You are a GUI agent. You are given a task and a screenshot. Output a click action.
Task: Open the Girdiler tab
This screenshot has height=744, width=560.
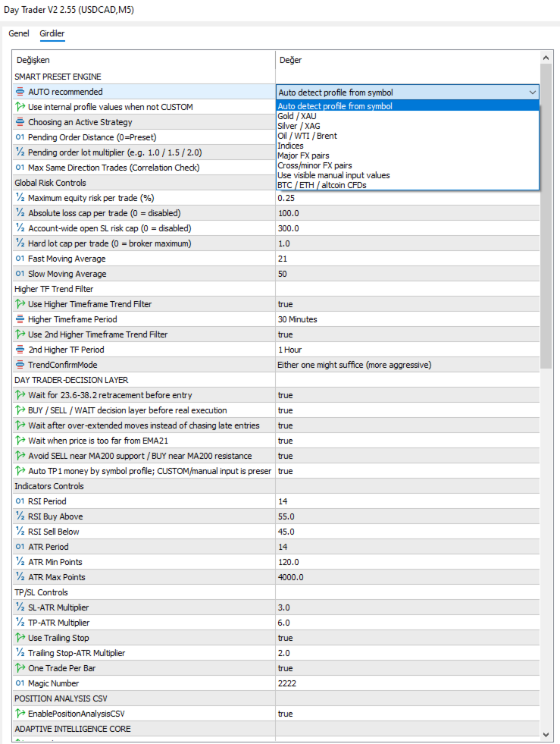tap(52, 33)
